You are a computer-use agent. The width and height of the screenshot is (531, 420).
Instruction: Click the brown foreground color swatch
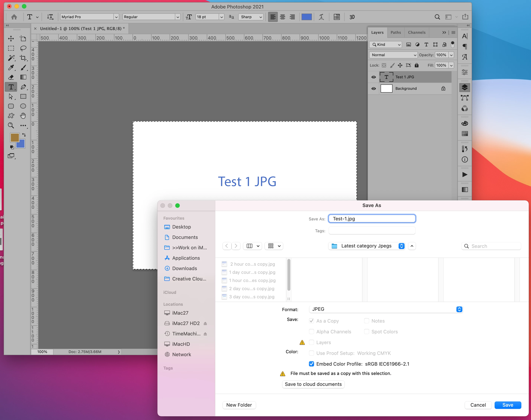(x=14, y=137)
